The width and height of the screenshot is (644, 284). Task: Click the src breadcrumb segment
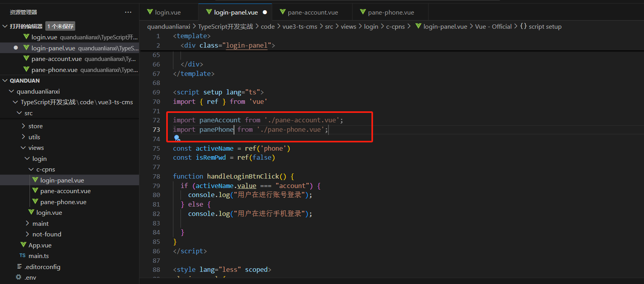tap(329, 26)
